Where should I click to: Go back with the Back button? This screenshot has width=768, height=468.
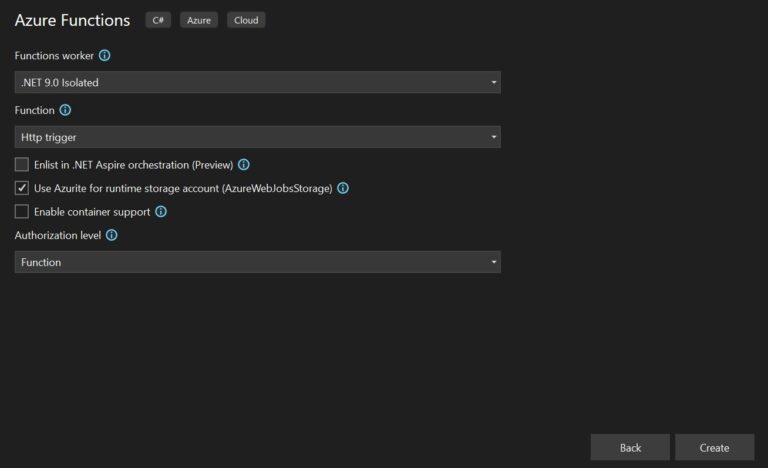click(x=630, y=447)
